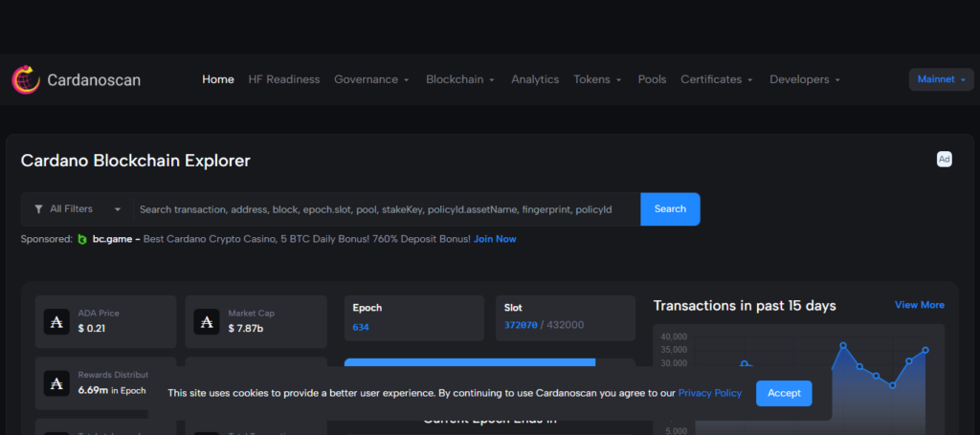The image size is (980, 435).
Task: Click the 30,000 chart axis label
Action: (673, 363)
